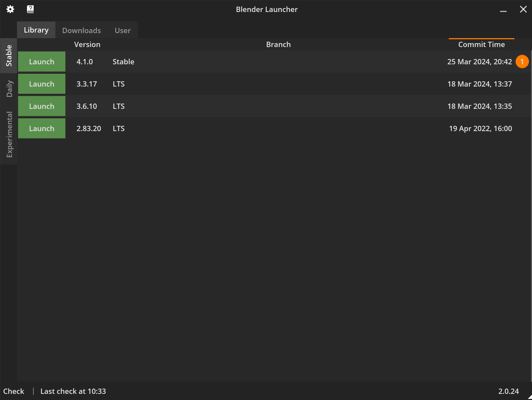Launch Blender 4.1.0 Stable

click(42, 62)
